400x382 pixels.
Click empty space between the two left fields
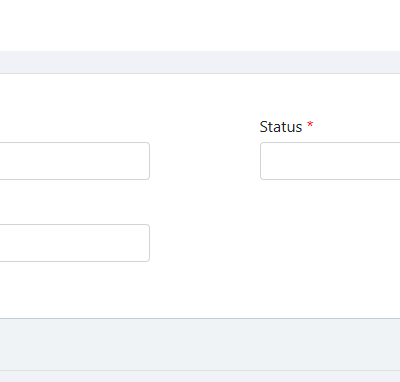click(x=75, y=202)
